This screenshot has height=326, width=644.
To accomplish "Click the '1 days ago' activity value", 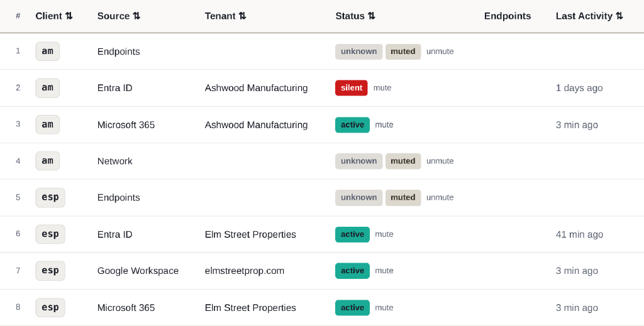I will 579,88.
